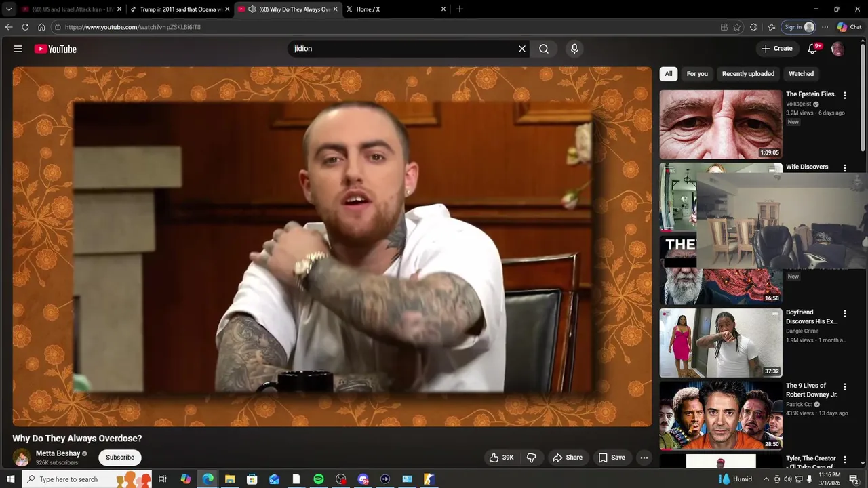Open the YouTube hamburger guide menu
Screen dimensions: 868x488
(18, 49)
